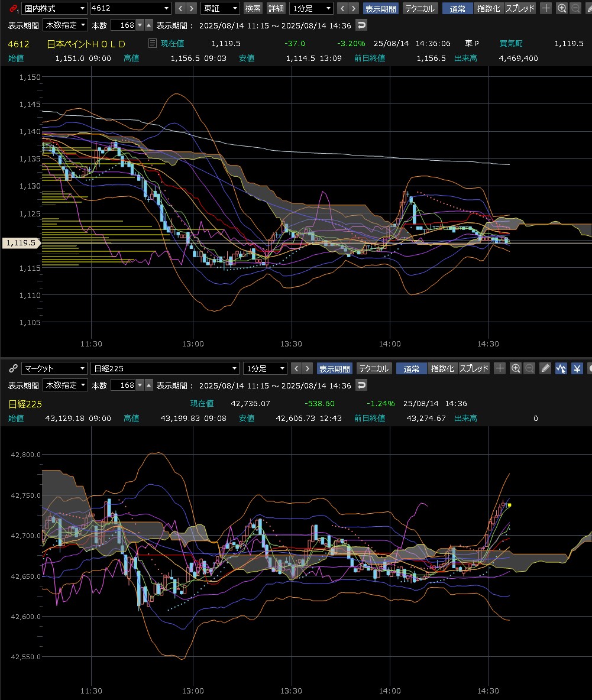Select 通常 mode in the bottom chart
This screenshot has width=592, height=700.
point(412,369)
